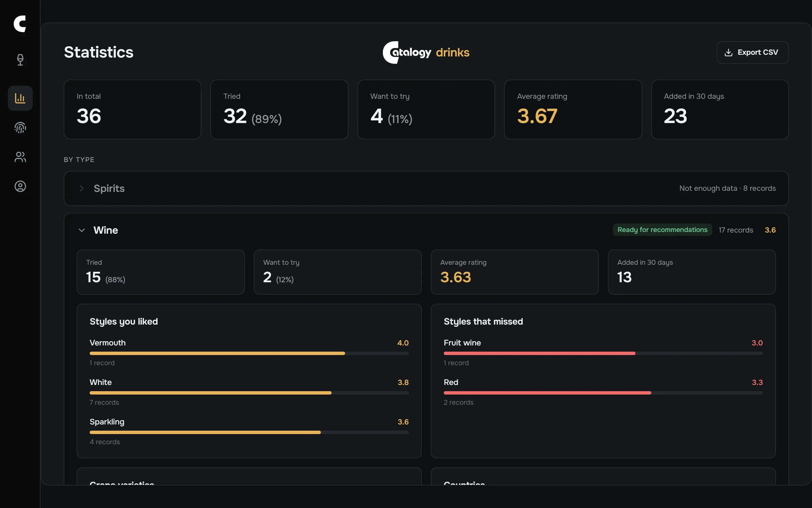Expand the Spirits section chevron
The image size is (812, 508).
coord(81,189)
